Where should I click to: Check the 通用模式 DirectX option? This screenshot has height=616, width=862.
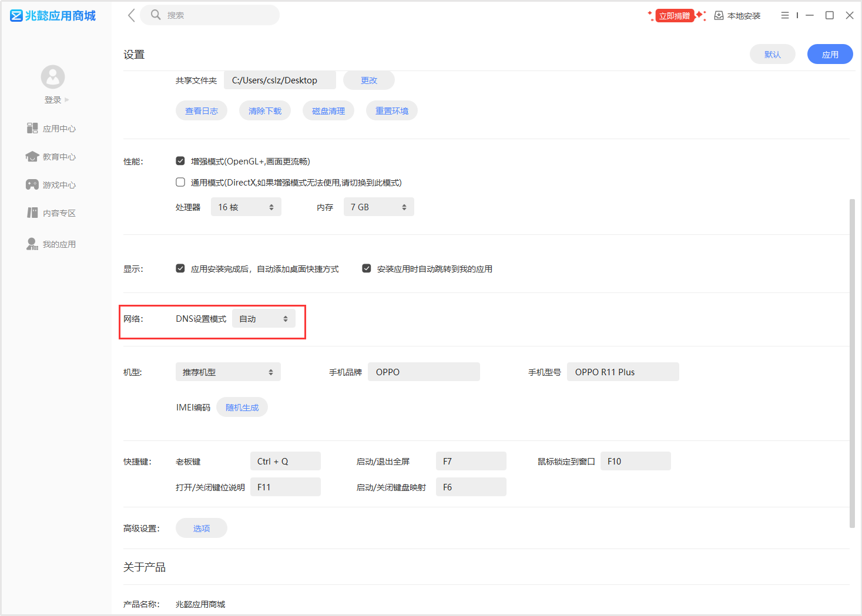click(180, 182)
